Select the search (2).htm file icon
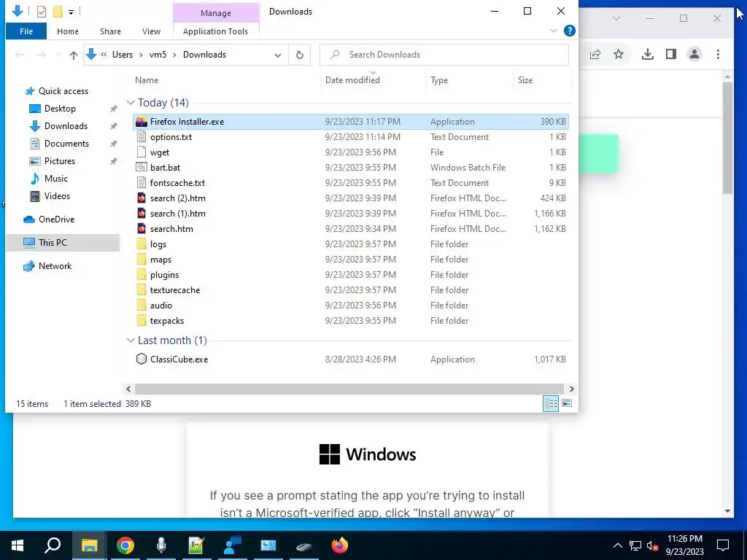The width and height of the screenshot is (747, 560). coord(142,198)
